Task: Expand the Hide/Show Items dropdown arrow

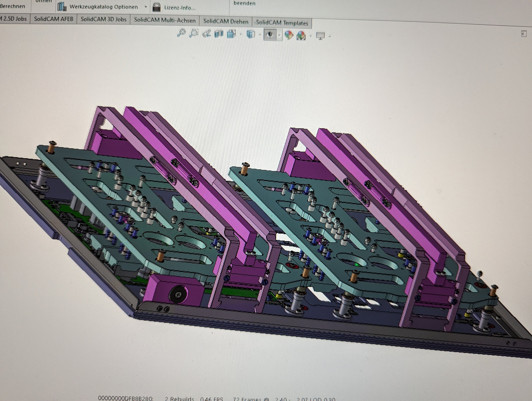Action: (279, 35)
